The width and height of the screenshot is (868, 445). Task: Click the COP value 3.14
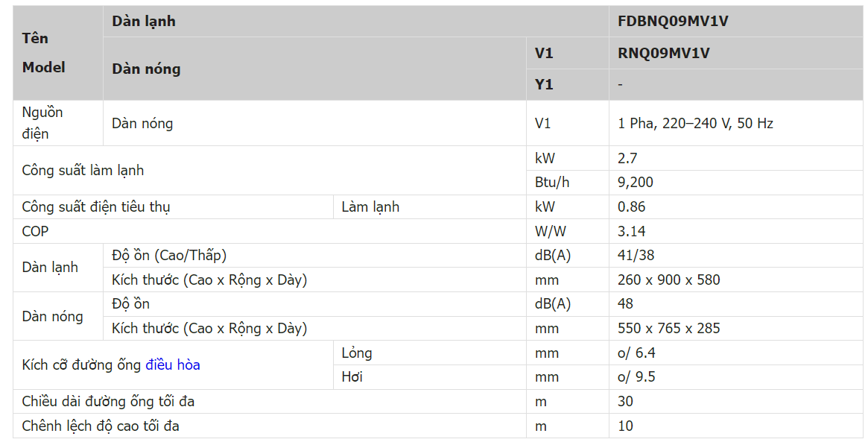point(632,232)
